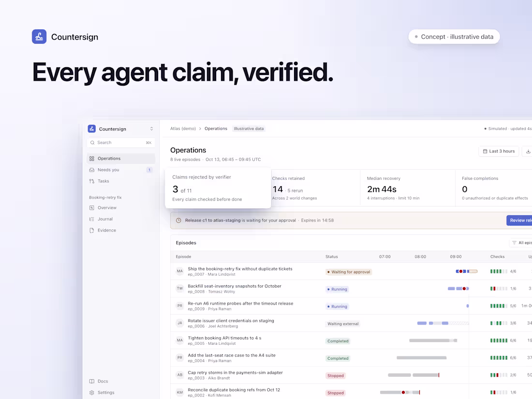Open the Journal page
Viewport: 532px width, 399px height.
pos(121,219)
